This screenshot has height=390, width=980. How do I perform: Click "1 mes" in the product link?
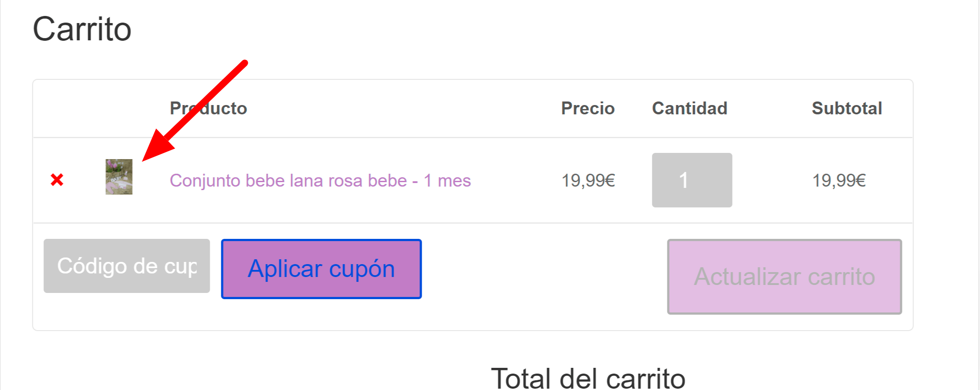pos(447,180)
